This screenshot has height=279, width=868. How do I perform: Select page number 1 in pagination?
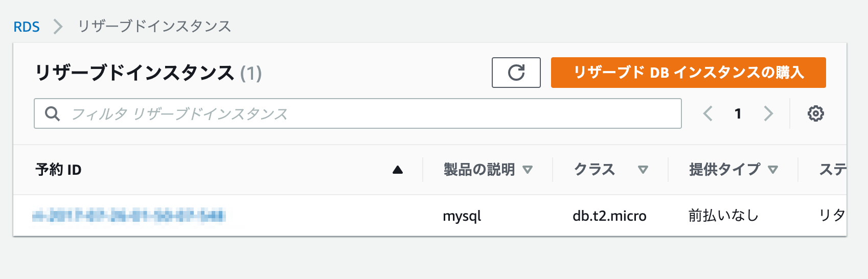(738, 113)
